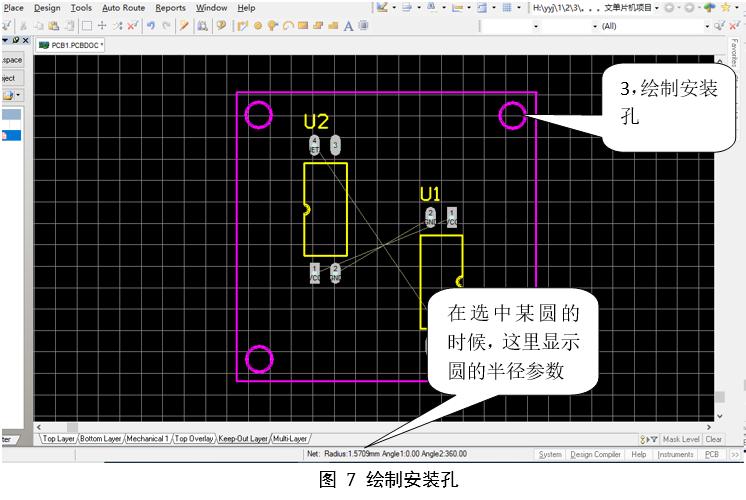Switch to the Top Layer tab
This screenshot has height=500, width=746.
[59, 439]
